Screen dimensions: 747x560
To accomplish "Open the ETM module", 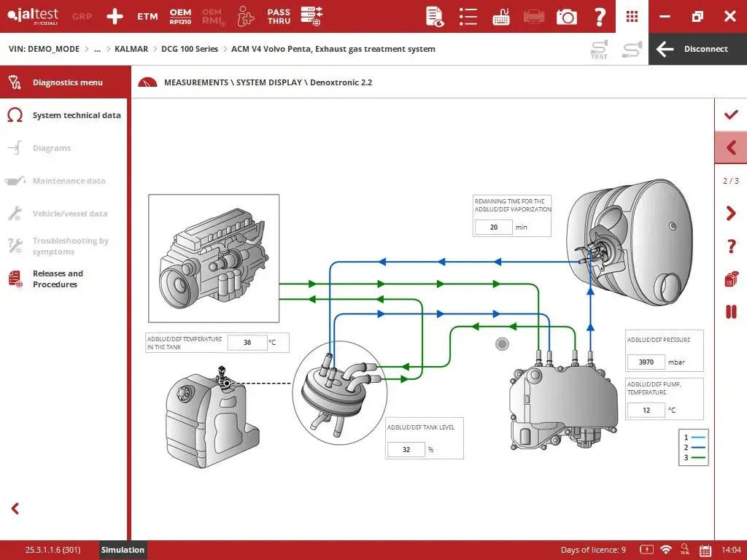I will click(147, 16).
